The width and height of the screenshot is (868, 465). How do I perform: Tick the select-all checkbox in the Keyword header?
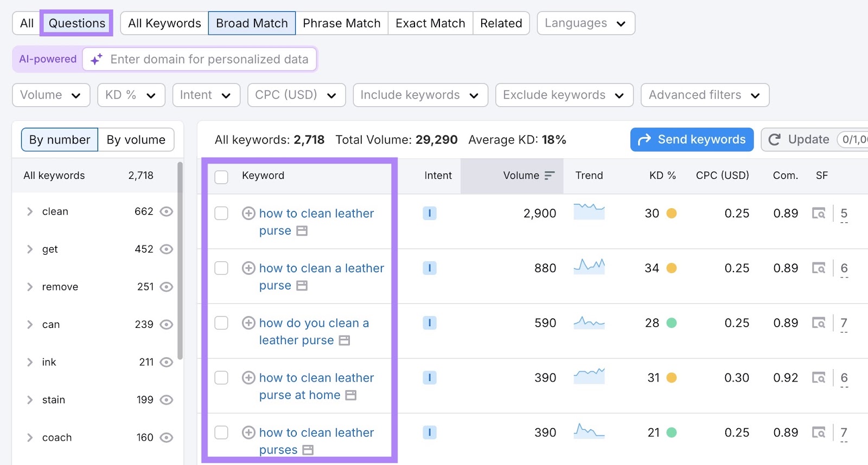(221, 177)
